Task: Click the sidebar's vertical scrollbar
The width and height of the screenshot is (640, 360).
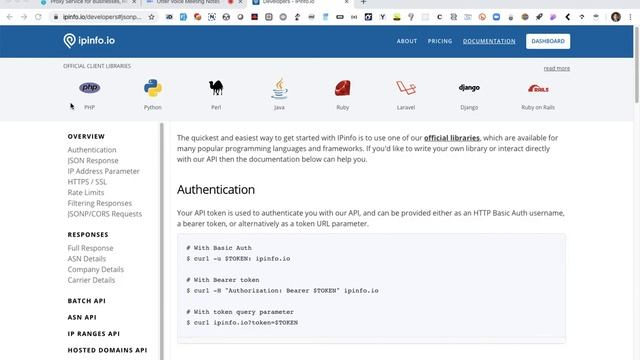Action: point(162,241)
